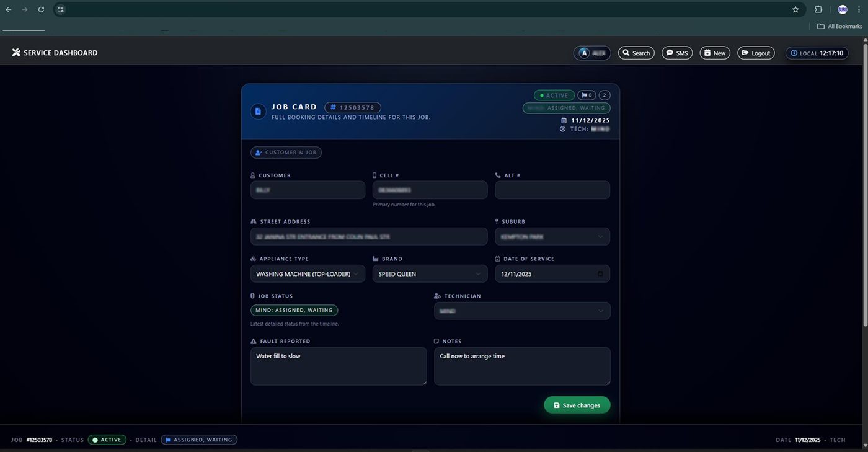Click into the Alt # field
This screenshot has width=868, height=452.
tap(552, 190)
